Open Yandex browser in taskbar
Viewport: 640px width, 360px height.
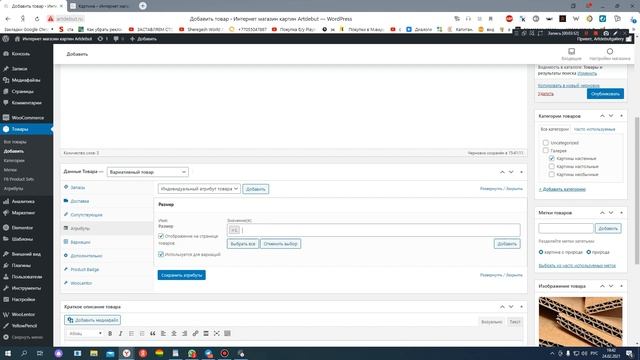pyautogui.click(x=127, y=353)
